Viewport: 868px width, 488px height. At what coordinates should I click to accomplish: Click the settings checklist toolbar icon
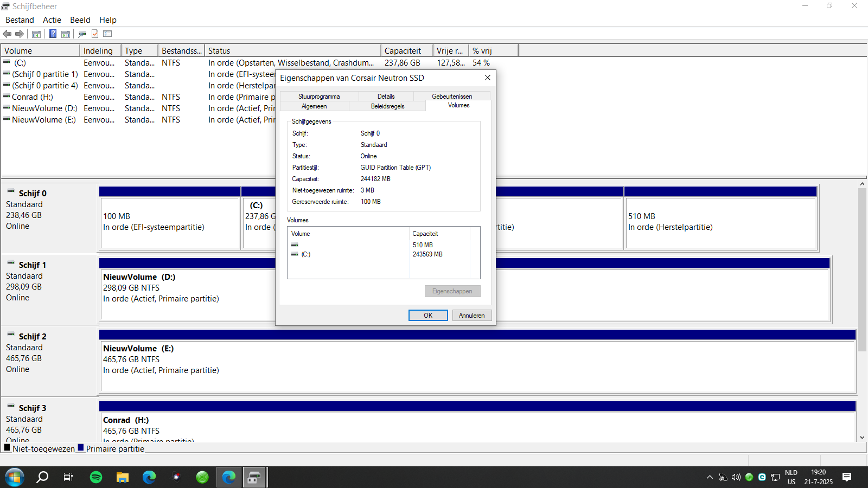(x=107, y=34)
